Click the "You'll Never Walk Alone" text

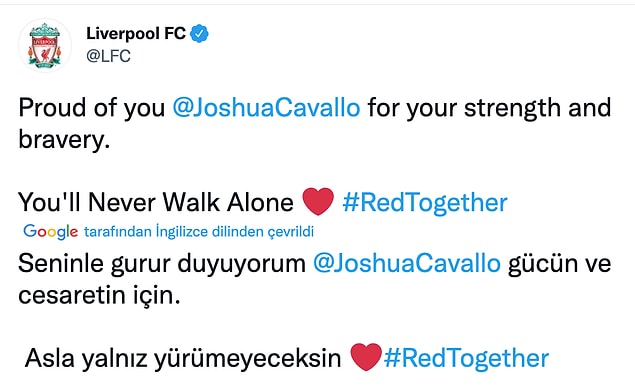pos(156,202)
